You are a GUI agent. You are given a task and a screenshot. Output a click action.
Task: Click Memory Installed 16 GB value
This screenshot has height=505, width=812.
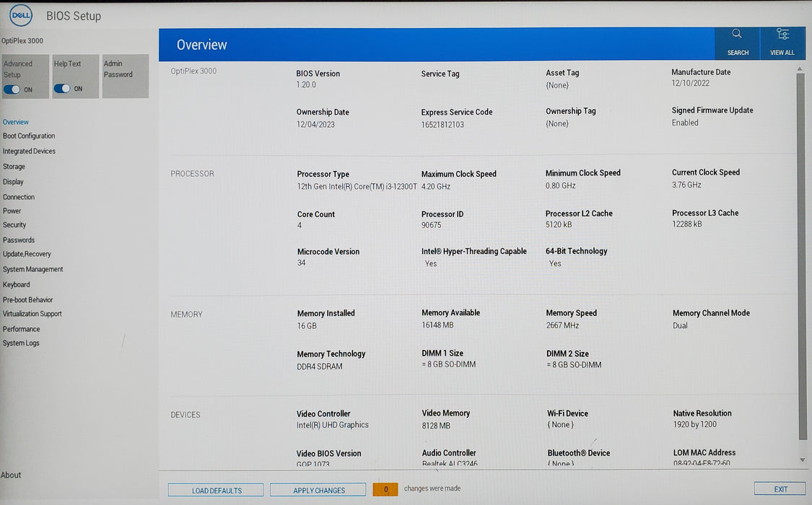point(307,326)
